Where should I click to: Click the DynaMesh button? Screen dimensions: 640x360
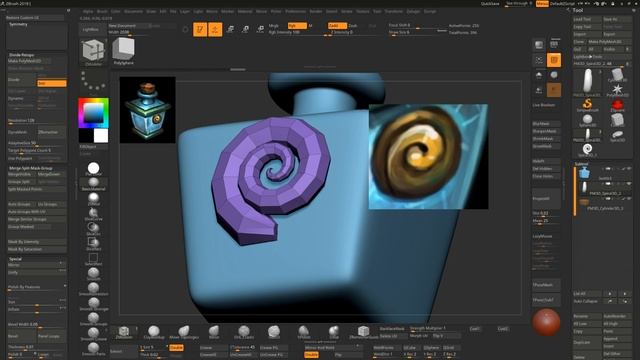tap(22, 132)
